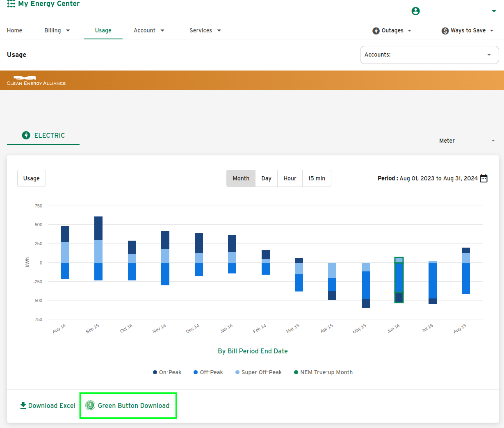Viewport: 504px width, 428px height.
Task: Click the Green Button Download badge icon
Action: coord(90,405)
